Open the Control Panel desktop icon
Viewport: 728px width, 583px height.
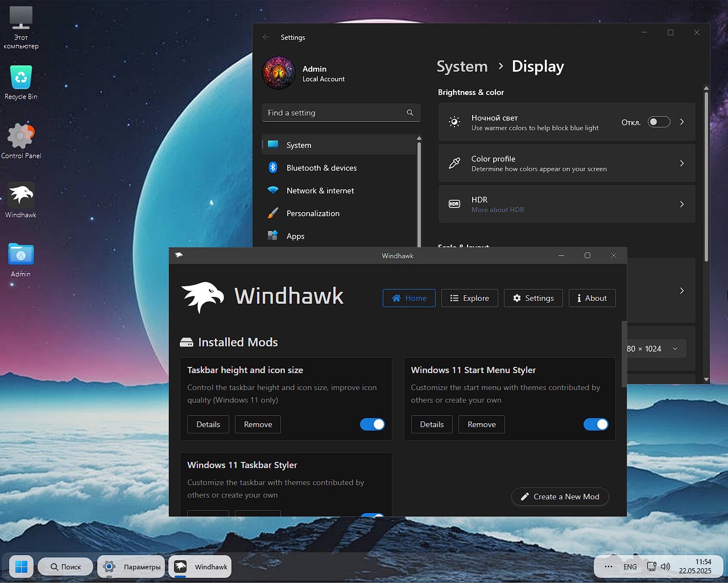click(21, 141)
